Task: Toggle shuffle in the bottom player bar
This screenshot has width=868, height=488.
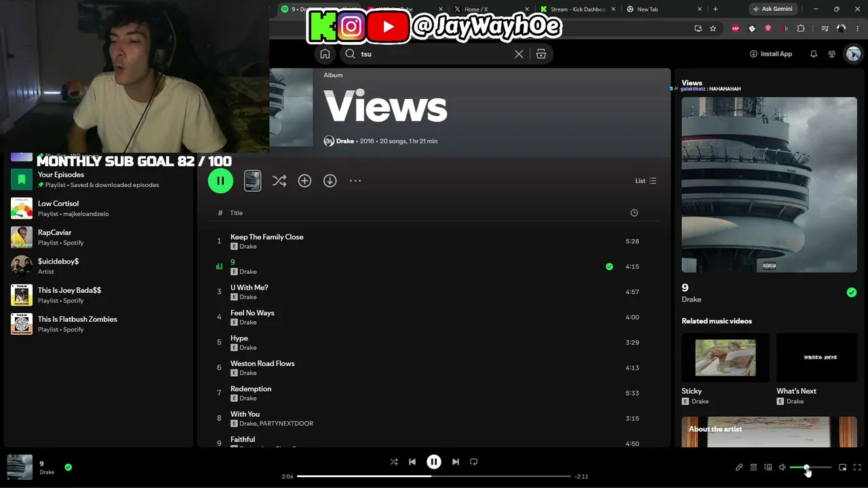Action: pyautogui.click(x=394, y=462)
